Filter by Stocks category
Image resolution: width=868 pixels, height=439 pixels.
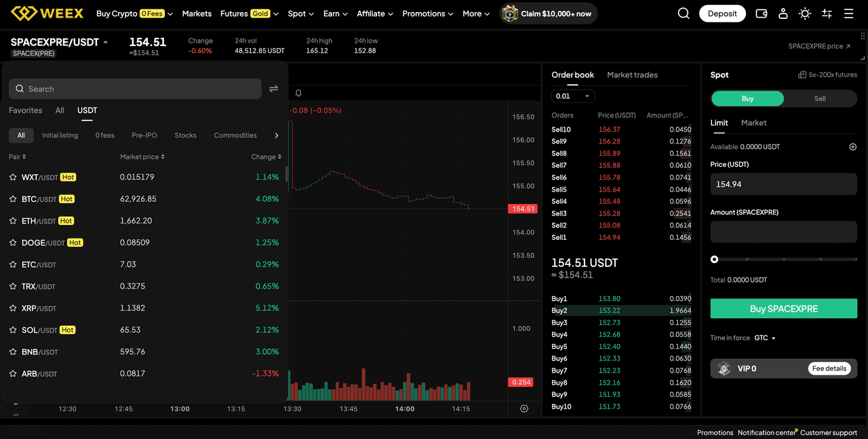tap(185, 135)
